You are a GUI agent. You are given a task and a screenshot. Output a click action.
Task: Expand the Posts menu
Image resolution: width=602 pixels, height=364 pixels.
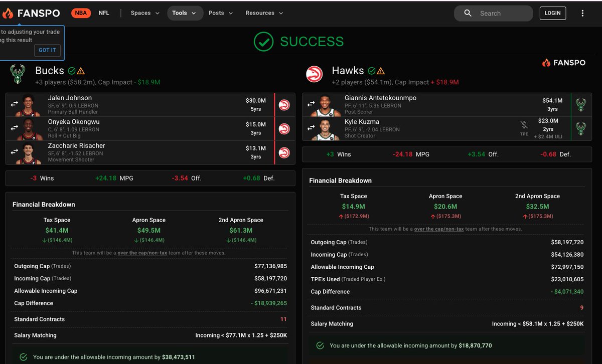pyautogui.click(x=221, y=13)
